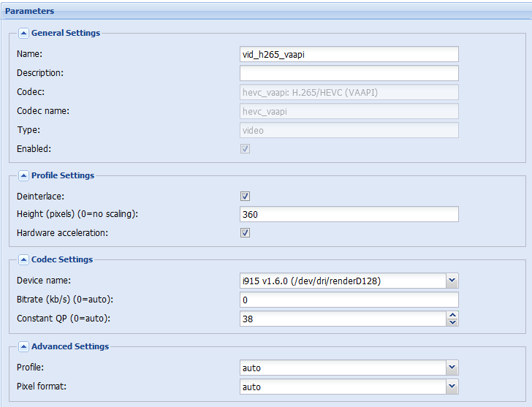This screenshot has height=407, width=532.
Task: Open the Device name dropdown
Action: click(452, 281)
